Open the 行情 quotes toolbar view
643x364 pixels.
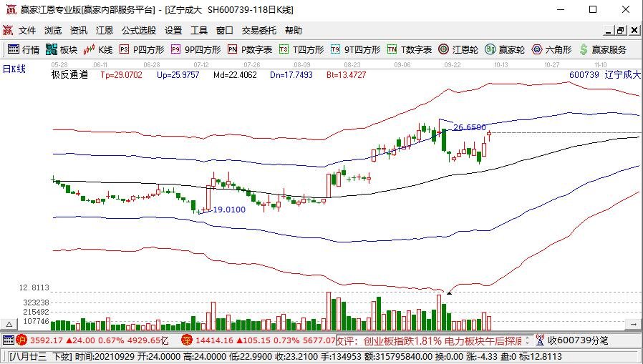24,50
